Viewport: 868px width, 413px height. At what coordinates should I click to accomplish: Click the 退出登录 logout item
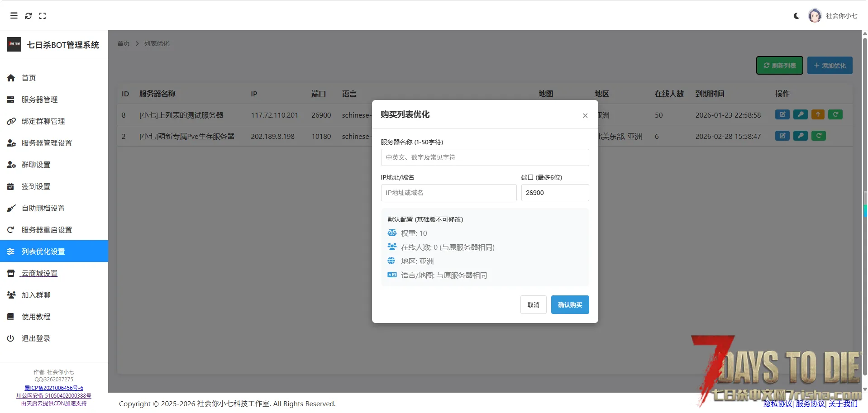(x=36, y=338)
